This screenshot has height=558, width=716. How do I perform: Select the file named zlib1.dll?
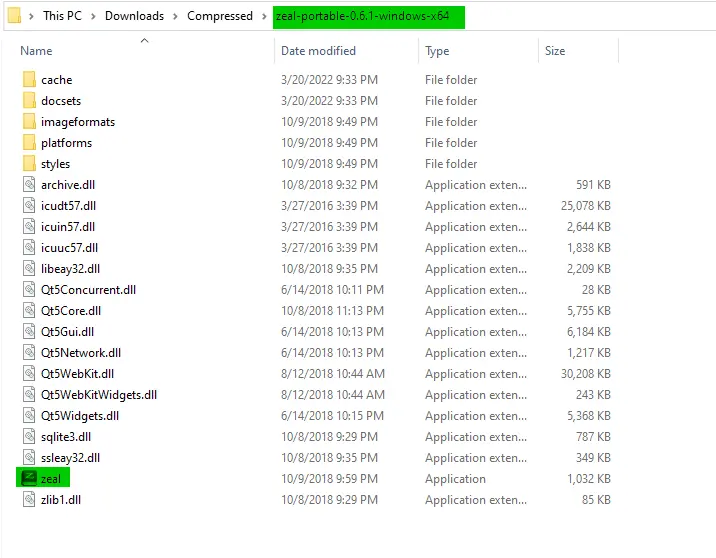coord(61,500)
